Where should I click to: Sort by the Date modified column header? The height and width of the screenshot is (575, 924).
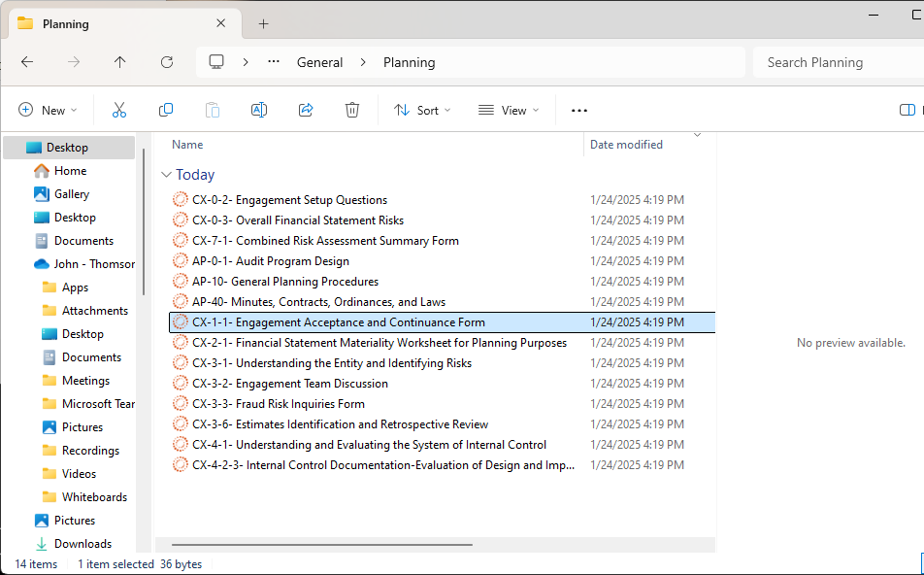pyautogui.click(x=626, y=145)
